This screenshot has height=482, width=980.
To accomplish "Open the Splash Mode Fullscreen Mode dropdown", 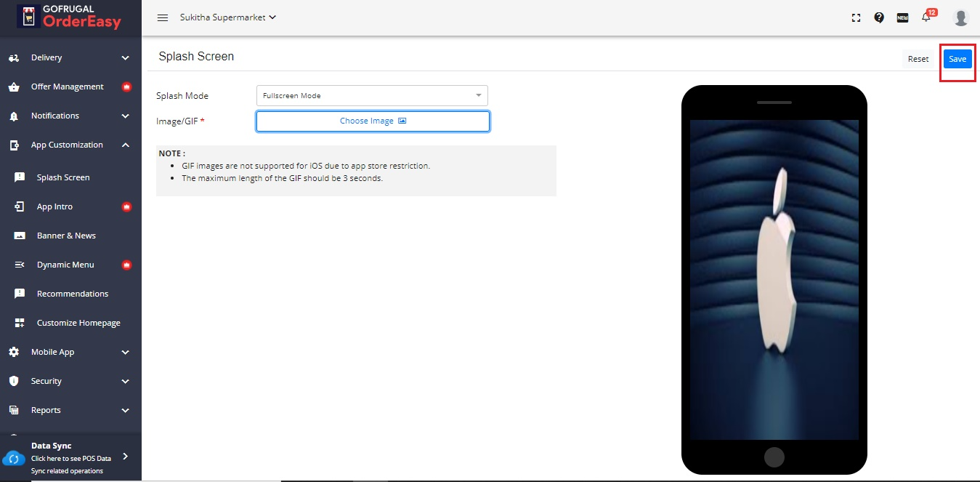I will click(x=372, y=95).
